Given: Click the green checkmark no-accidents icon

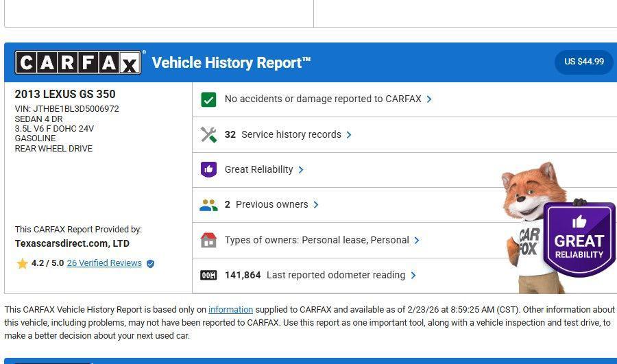Looking at the screenshot, I should pos(208,99).
